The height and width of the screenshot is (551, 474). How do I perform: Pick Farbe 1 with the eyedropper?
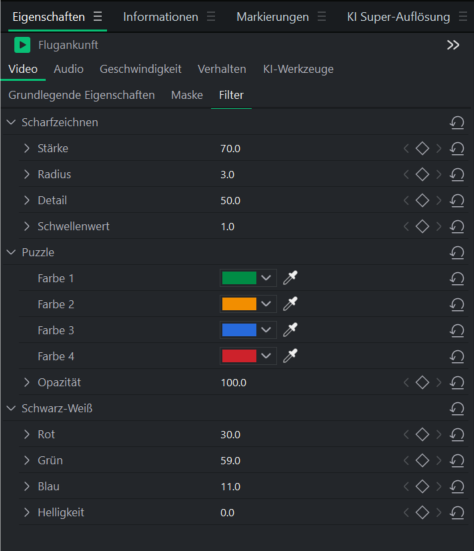(290, 278)
